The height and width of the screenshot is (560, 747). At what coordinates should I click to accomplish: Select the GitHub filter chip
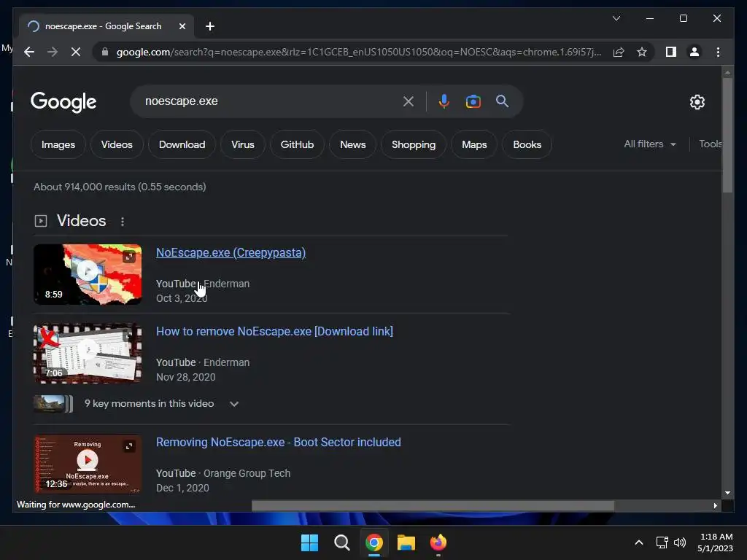297,144
